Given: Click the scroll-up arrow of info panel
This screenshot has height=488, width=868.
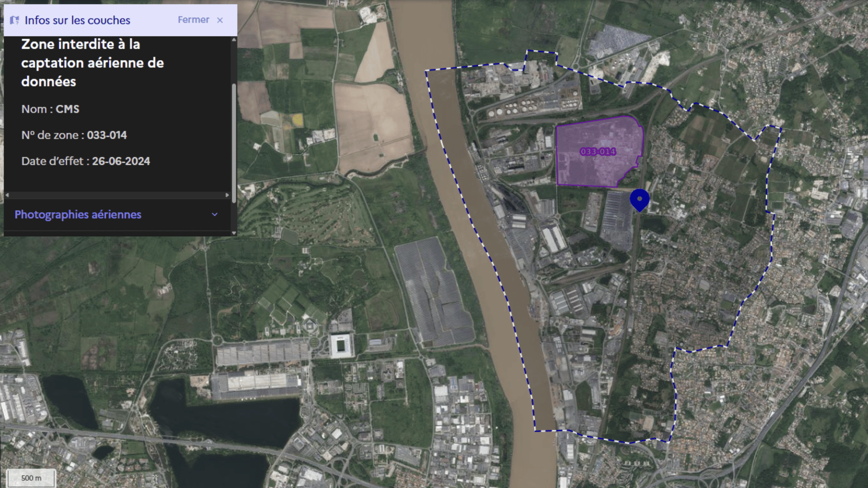Looking at the screenshot, I should tap(234, 40).
